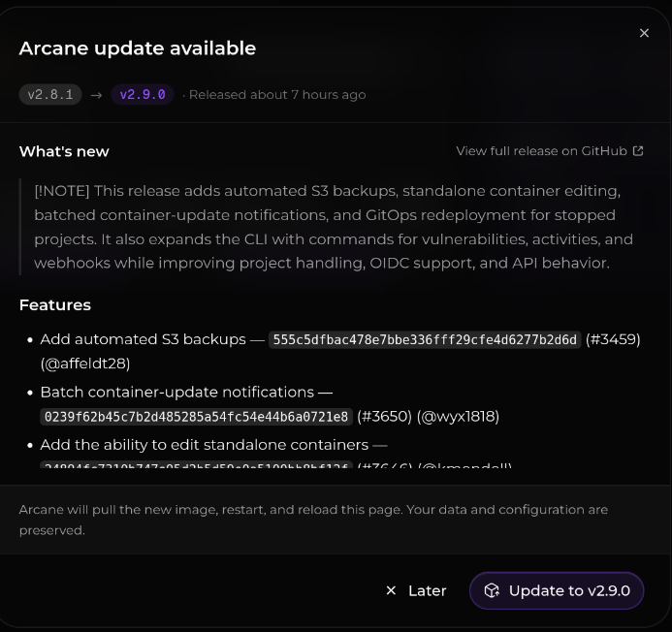Click the contributor mention @affeldt28

point(85,363)
